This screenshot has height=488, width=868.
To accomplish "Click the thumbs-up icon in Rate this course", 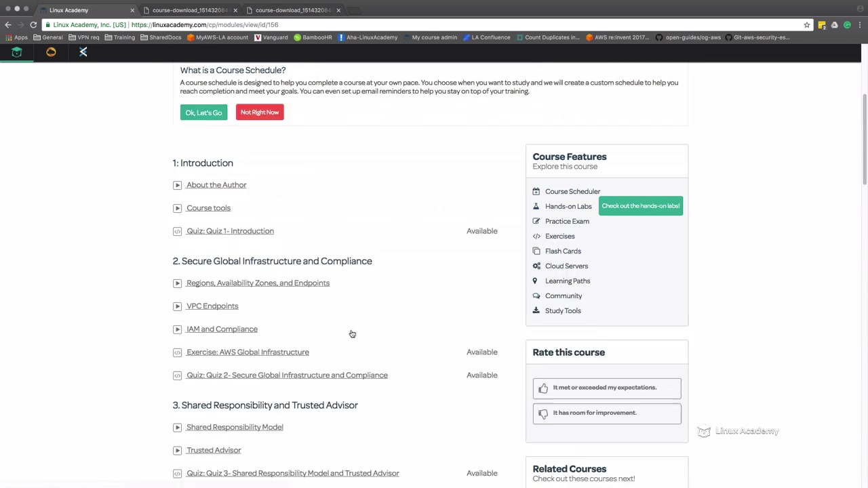I will coord(543,388).
